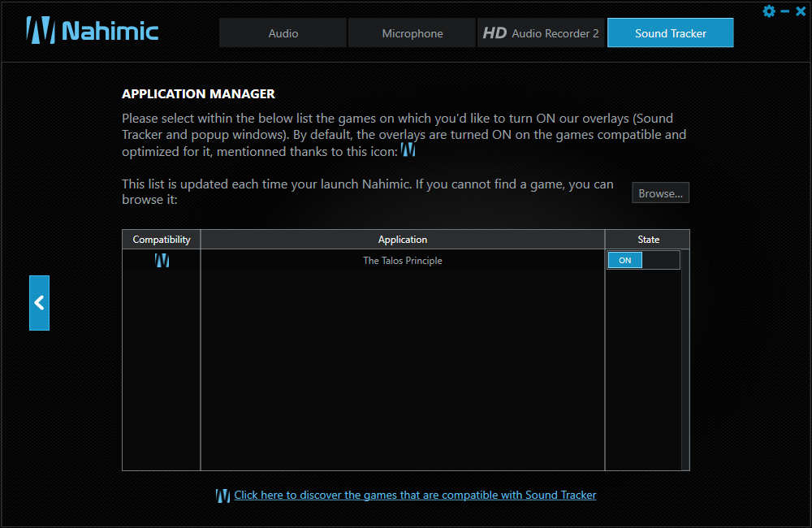Click the Nahimic icon at the end of the description

408,149
